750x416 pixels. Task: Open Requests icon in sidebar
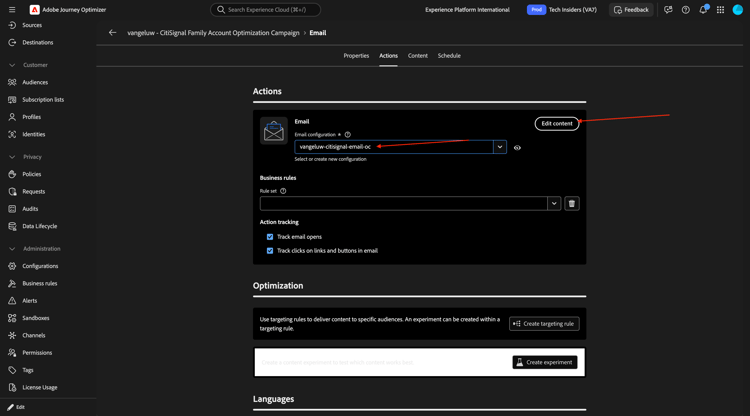click(x=12, y=191)
